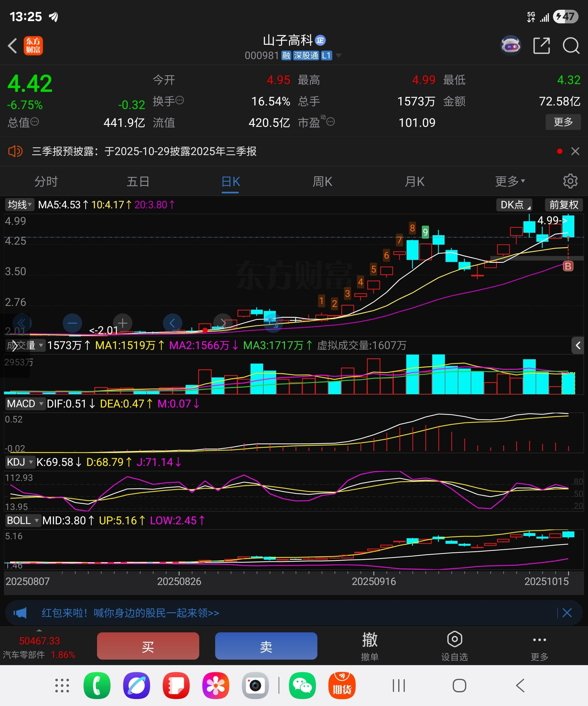Viewport: 588px width, 706px height.
Task: Tap the L1 quote level tag
Action: [x=326, y=55]
